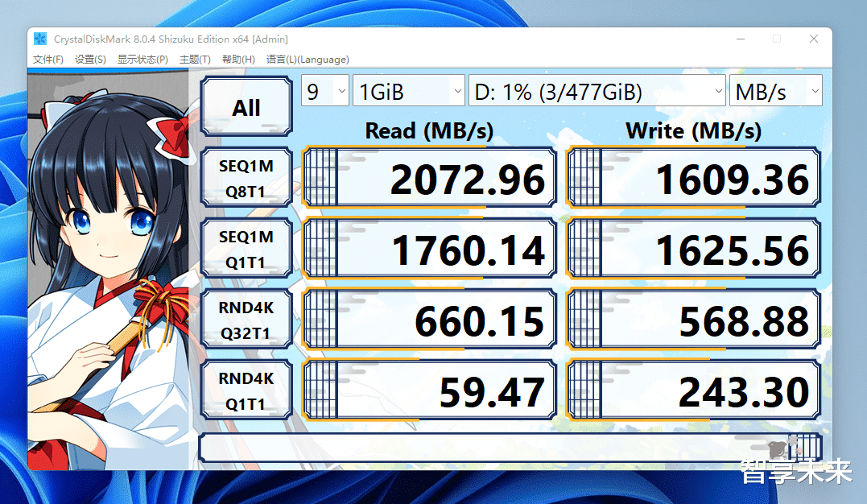Start the SEQ1M Q1T1 test
This screenshot has width=867, height=504.
(x=246, y=249)
